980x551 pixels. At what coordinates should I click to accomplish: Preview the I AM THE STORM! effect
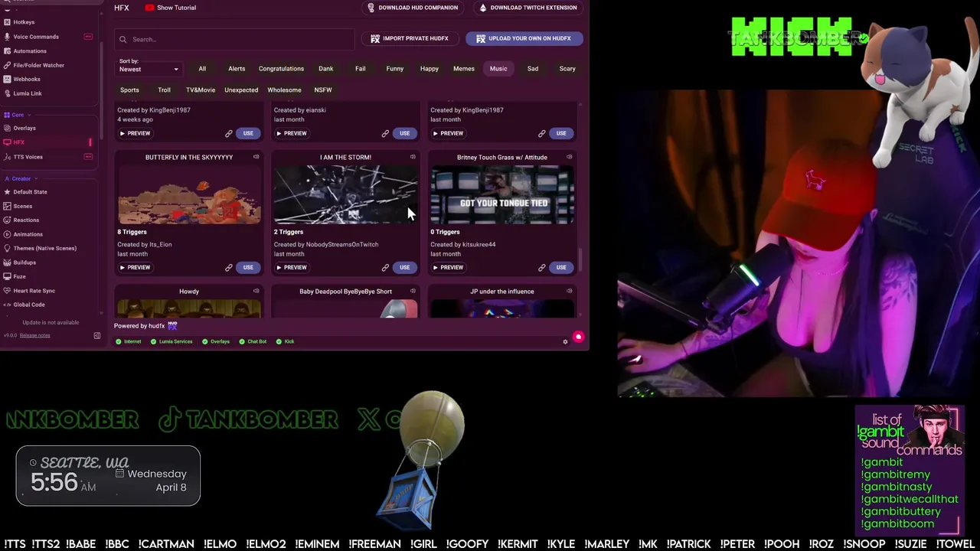coord(291,267)
